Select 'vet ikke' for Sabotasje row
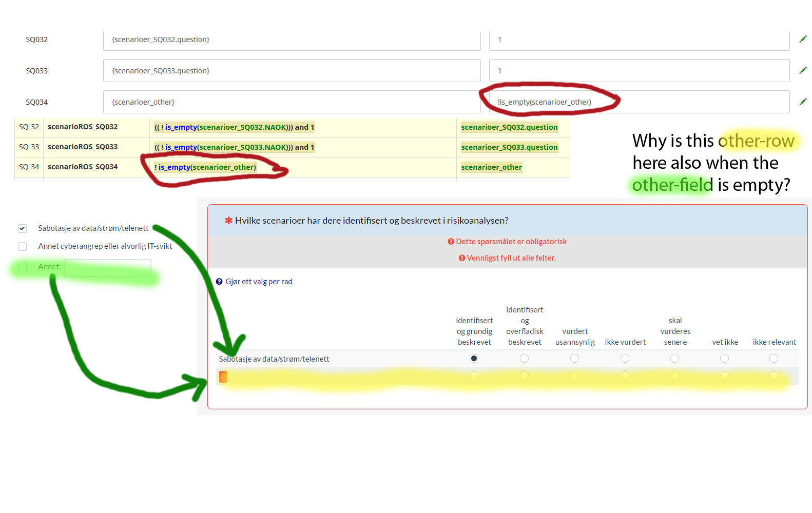Image resolution: width=812 pixels, height=513 pixels. (724, 359)
